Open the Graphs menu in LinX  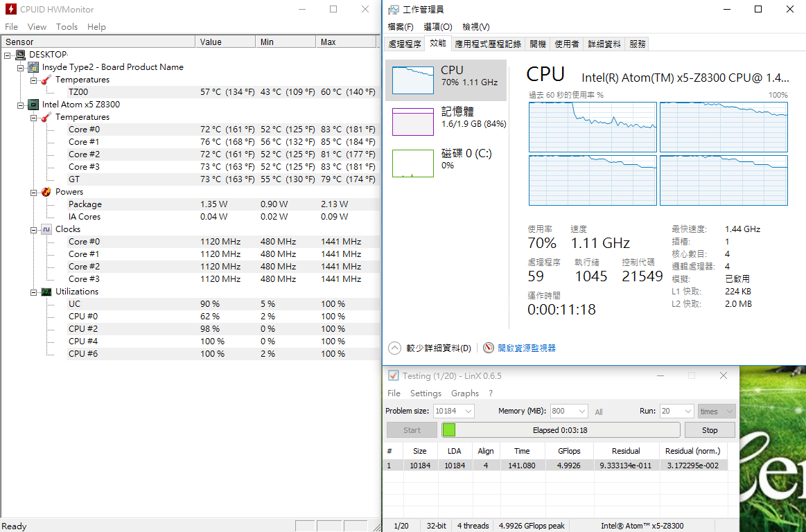click(x=465, y=393)
